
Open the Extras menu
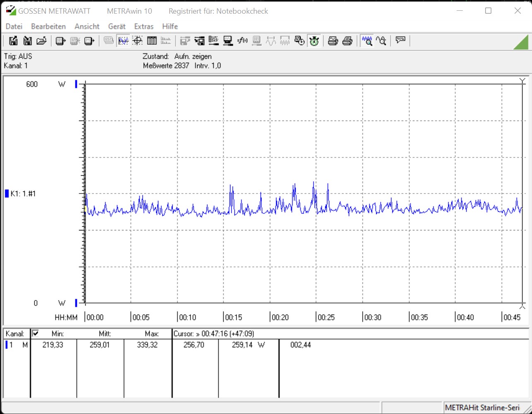(x=144, y=26)
